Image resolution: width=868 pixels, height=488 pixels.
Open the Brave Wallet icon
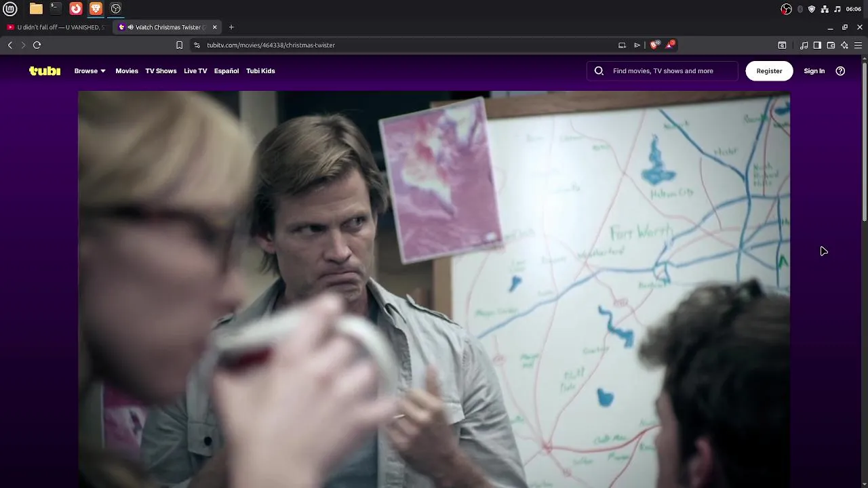(x=831, y=45)
